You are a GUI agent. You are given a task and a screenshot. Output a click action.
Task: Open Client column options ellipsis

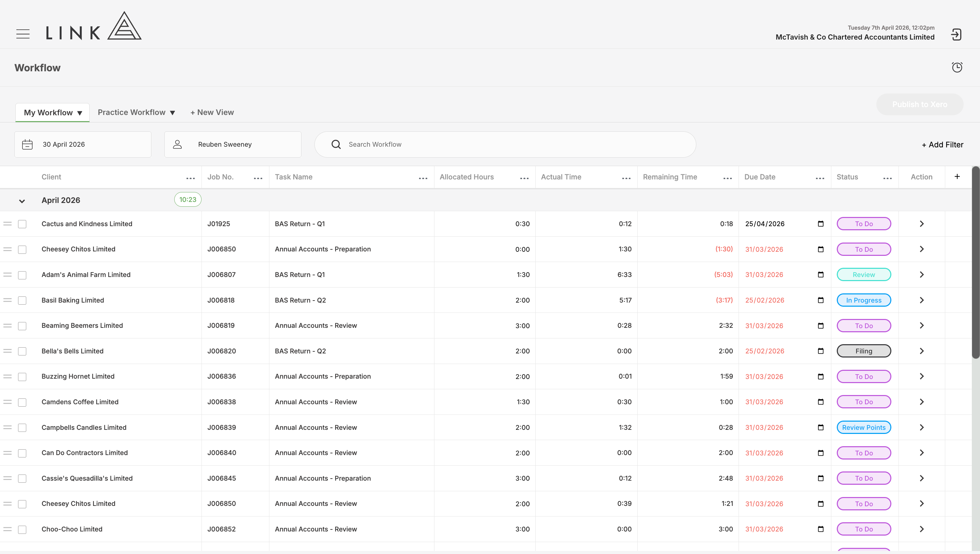coord(191,178)
